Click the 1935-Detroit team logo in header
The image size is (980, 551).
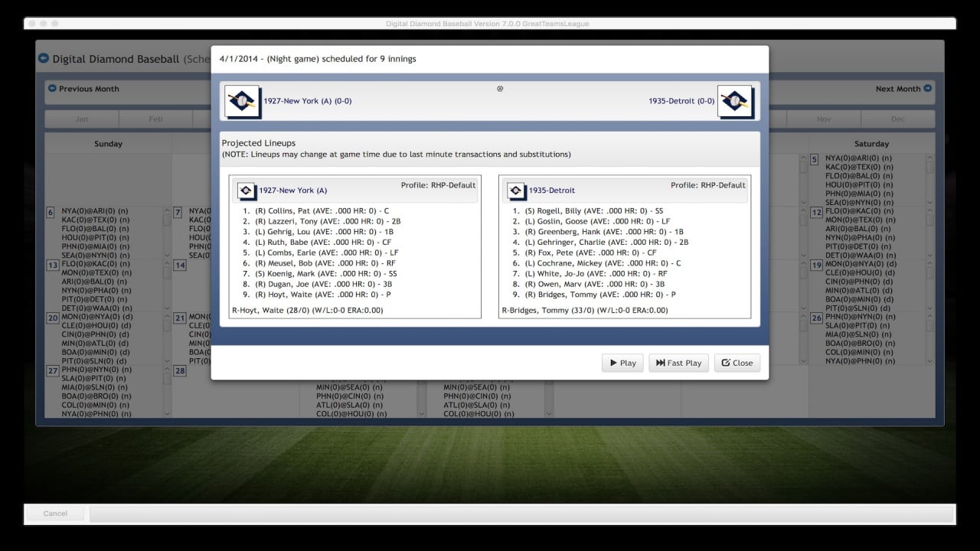735,101
